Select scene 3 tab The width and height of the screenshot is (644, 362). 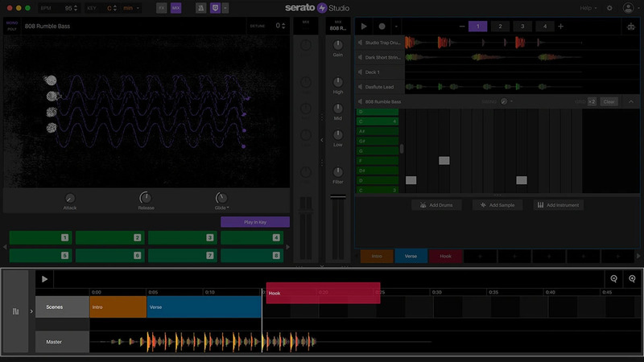[522, 27]
